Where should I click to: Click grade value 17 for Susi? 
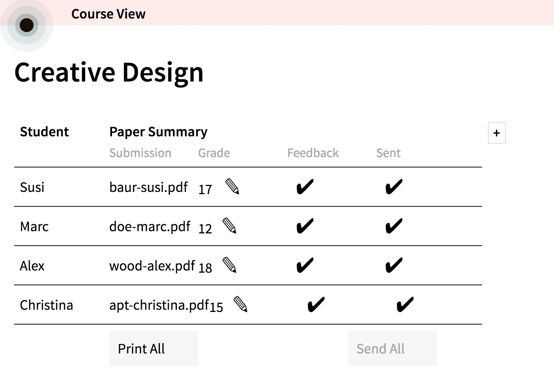(205, 190)
